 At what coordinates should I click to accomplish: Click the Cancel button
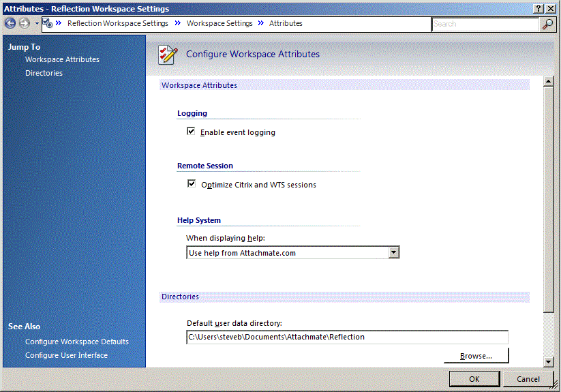coord(528,379)
